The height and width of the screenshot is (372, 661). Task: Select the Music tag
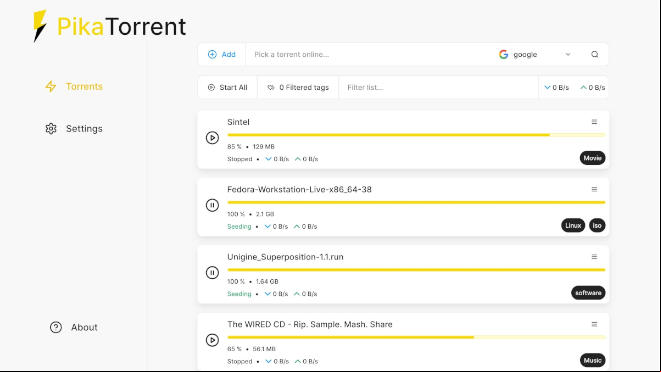coord(592,360)
